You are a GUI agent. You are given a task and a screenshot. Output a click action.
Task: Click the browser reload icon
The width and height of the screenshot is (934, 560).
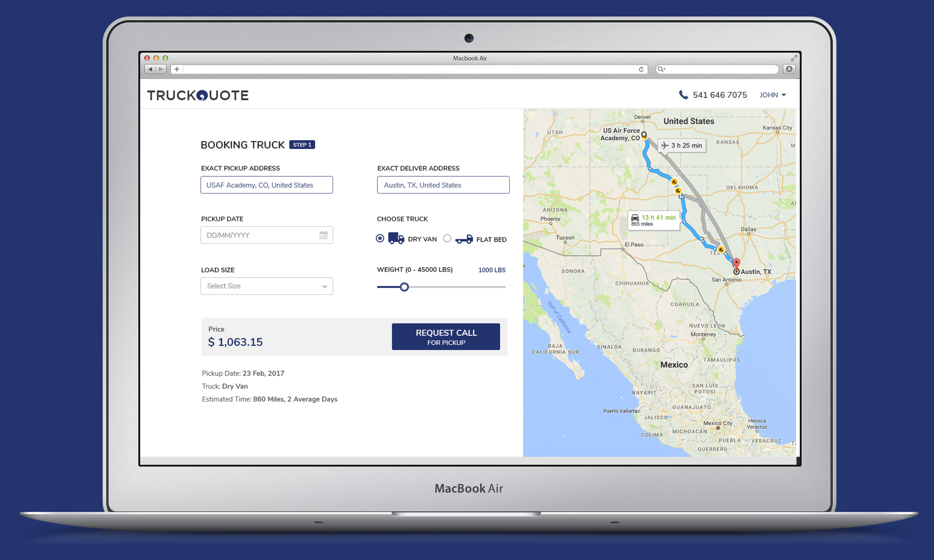(641, 69)
